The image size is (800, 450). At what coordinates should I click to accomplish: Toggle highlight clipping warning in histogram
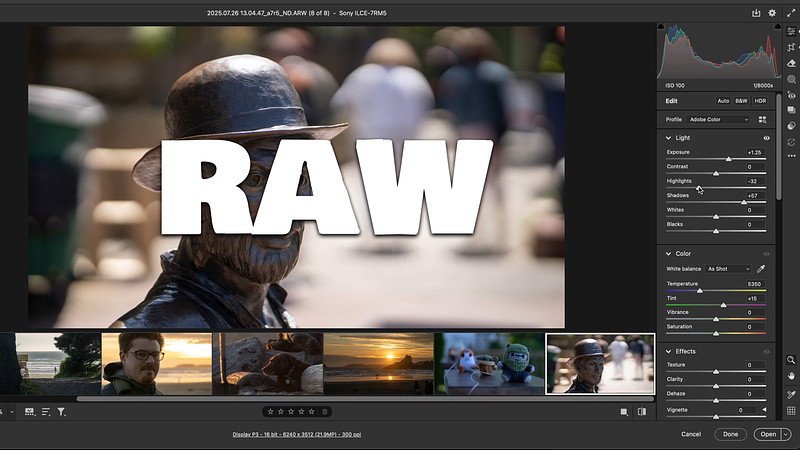(x=778, y=26)
